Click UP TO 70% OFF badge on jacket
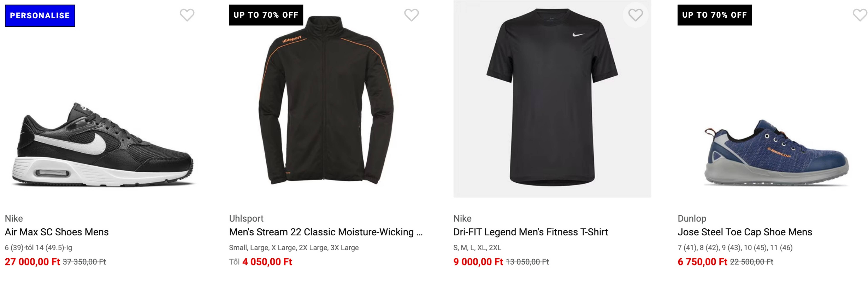This screenshot has height=294, width=868. [265, 15]
